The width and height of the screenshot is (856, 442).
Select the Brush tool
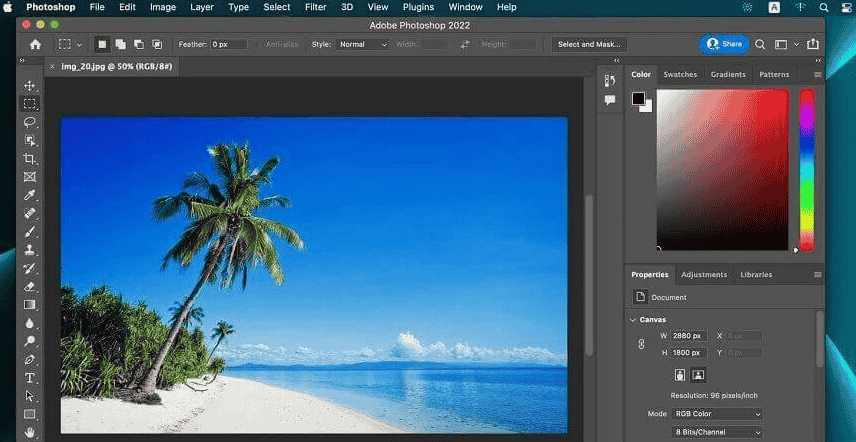pos(30,232)
